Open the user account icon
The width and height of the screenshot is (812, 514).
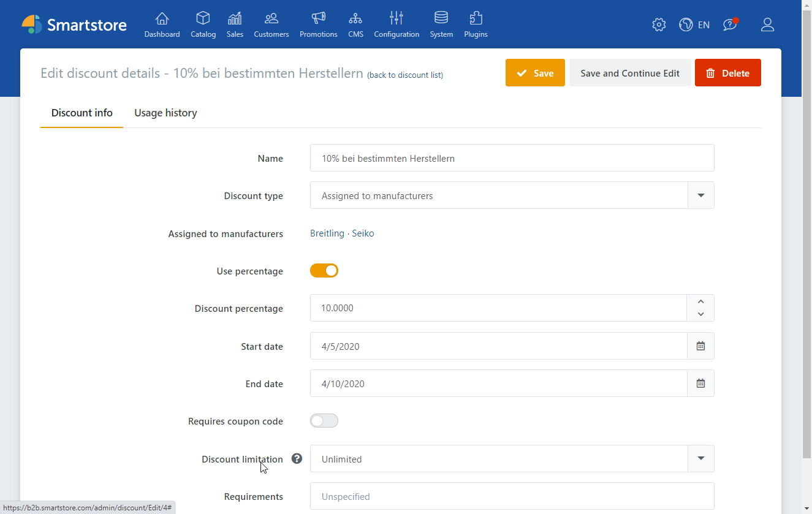(767, 25)
